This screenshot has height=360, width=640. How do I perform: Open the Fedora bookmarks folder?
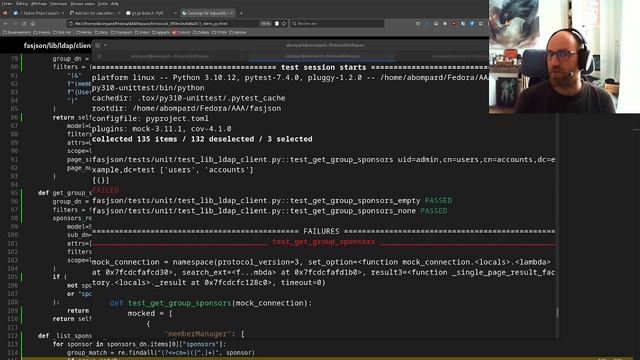point(42,32)
